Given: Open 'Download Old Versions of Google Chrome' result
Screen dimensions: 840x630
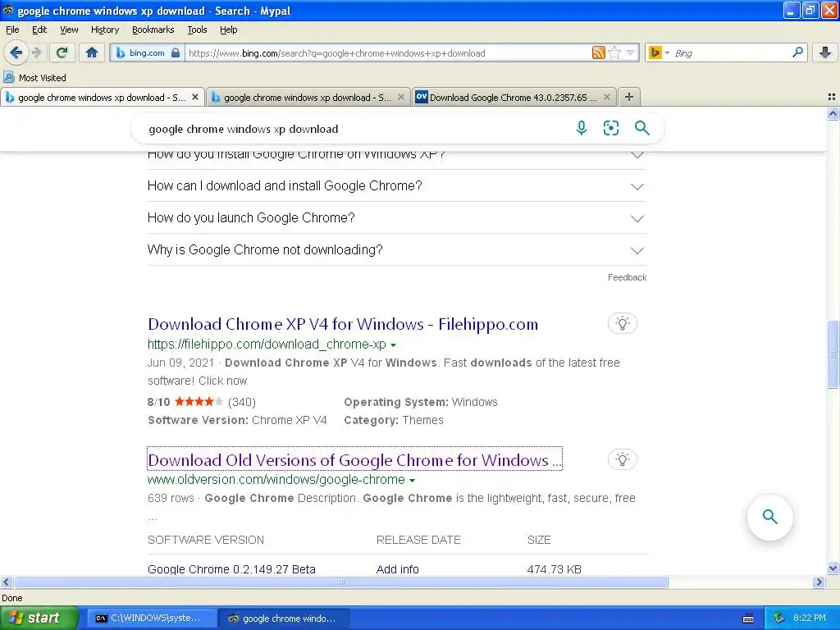Looking at the screenshot, I should (x=354, y=459).
